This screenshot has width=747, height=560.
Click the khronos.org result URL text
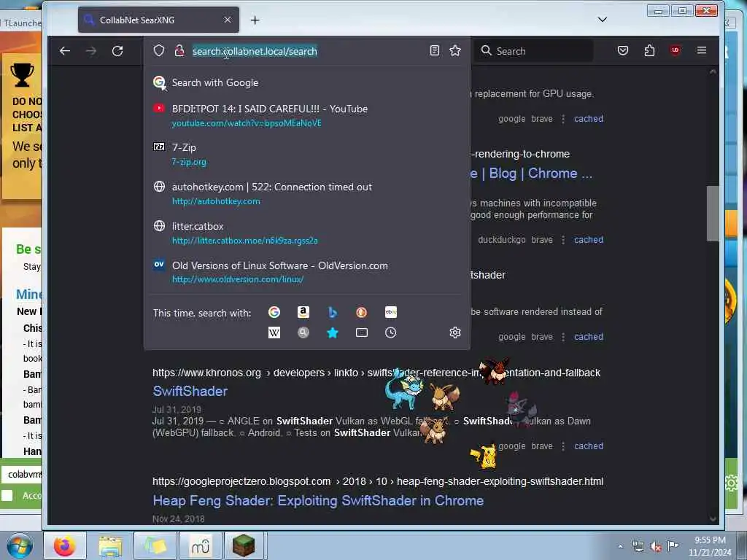tap(376, 373)
